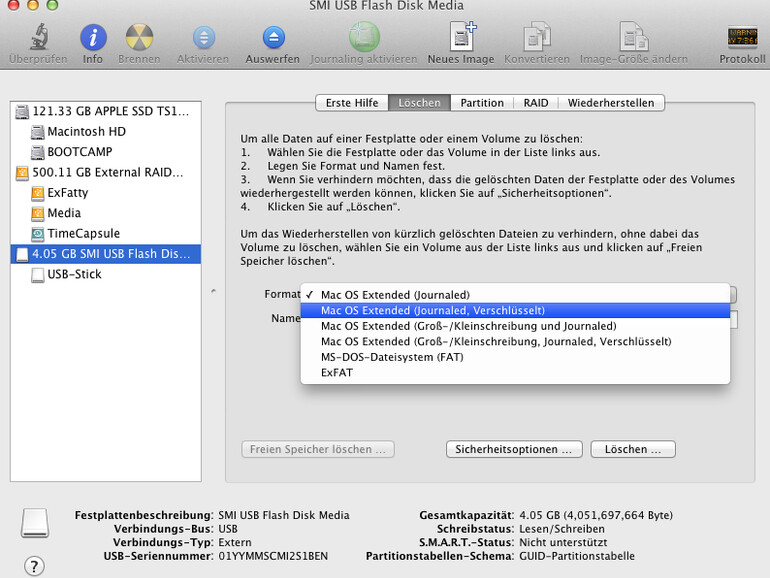Choose MS-DOS-Dateisystem (FAT) format
This screenshot has height=578, width=770.
coord(515,357)
